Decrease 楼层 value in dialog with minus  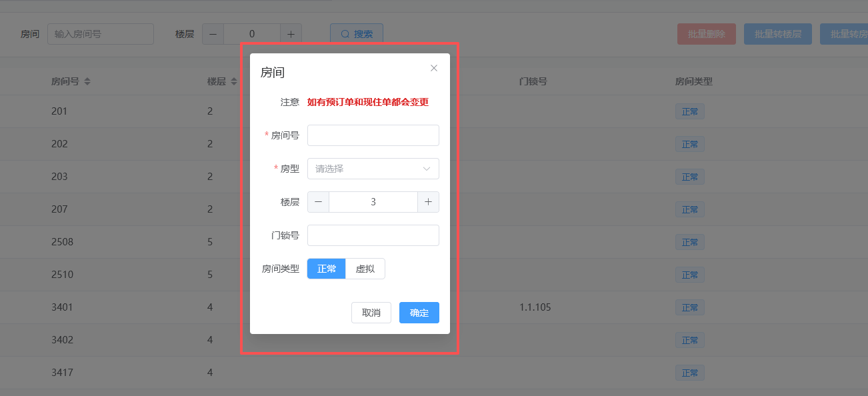point(318,202)
